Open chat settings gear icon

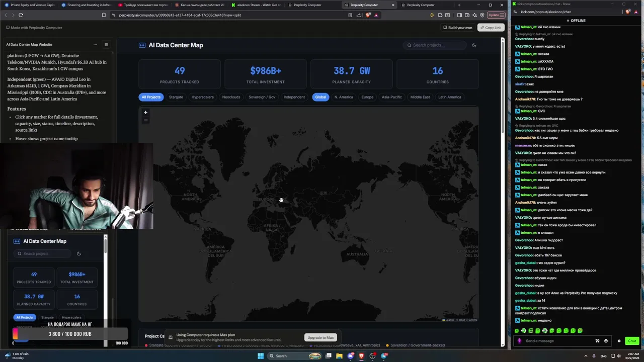pyautogui.click(x=619, y=341)
